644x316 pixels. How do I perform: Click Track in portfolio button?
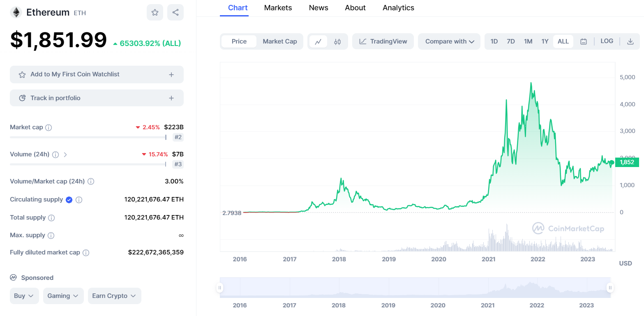coord(97,98)
